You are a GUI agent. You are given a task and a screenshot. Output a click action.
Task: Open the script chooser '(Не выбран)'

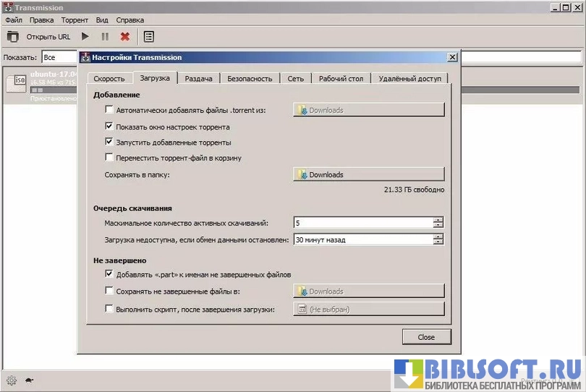(x=368, y=309)
